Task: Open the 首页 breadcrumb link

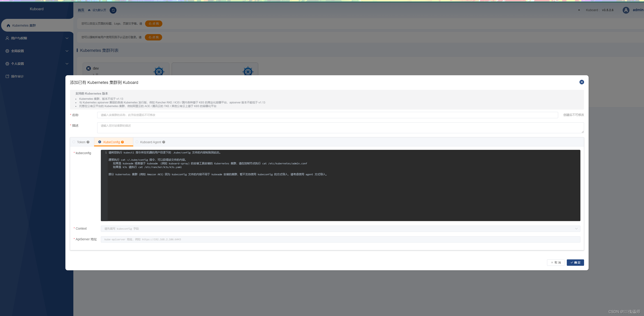Action: [x=81, y=10]
